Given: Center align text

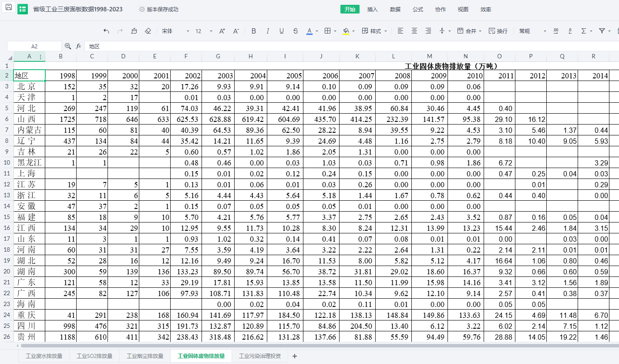Looking at the screenshot, I should tap(414, 31).
